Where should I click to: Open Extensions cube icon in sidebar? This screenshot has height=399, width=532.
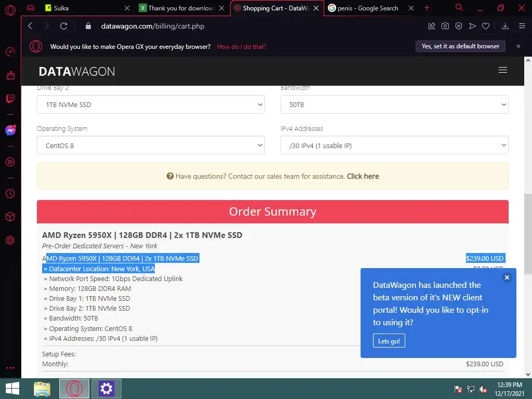pyautogui.click(x=10, y=217)
